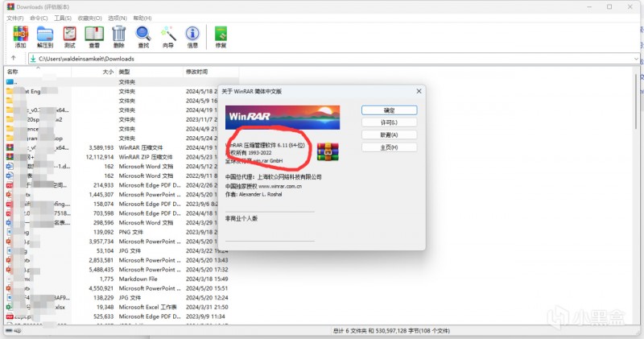Click the 查看 (View) toolbar icon

[x=94, y=37]
